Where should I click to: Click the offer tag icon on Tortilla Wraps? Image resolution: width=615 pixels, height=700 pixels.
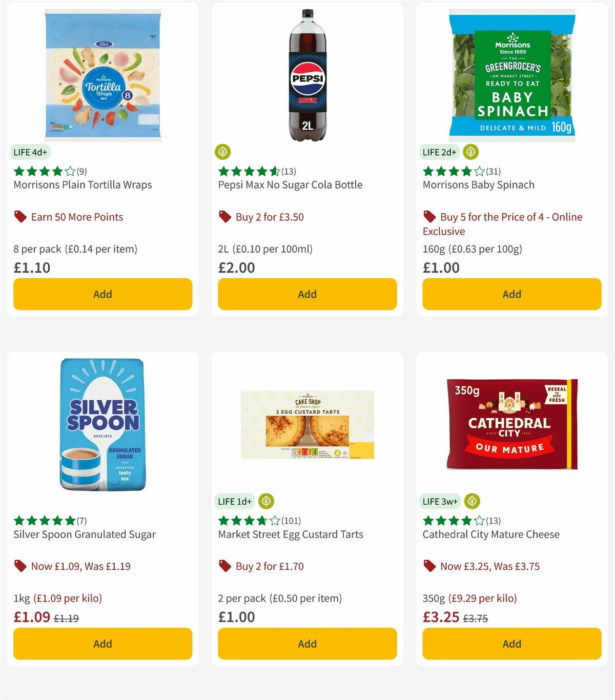(19, 217)
